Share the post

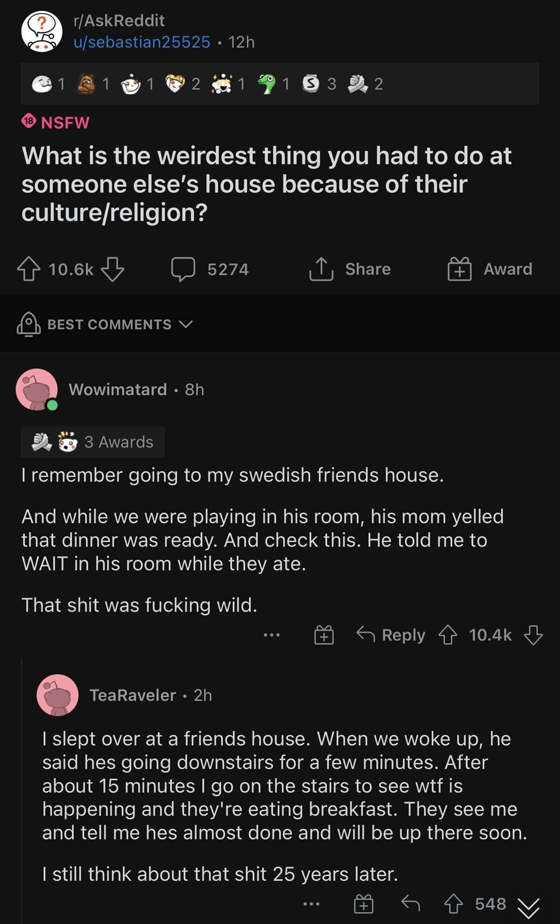pyautogui.click(x=350, y=269)
